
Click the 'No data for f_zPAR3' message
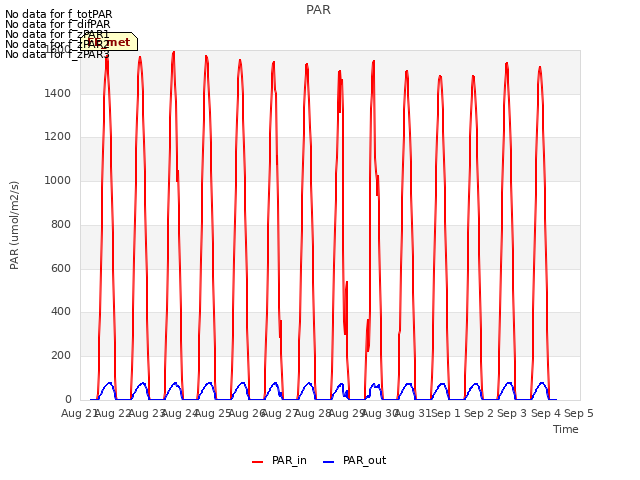pos(57,54)
